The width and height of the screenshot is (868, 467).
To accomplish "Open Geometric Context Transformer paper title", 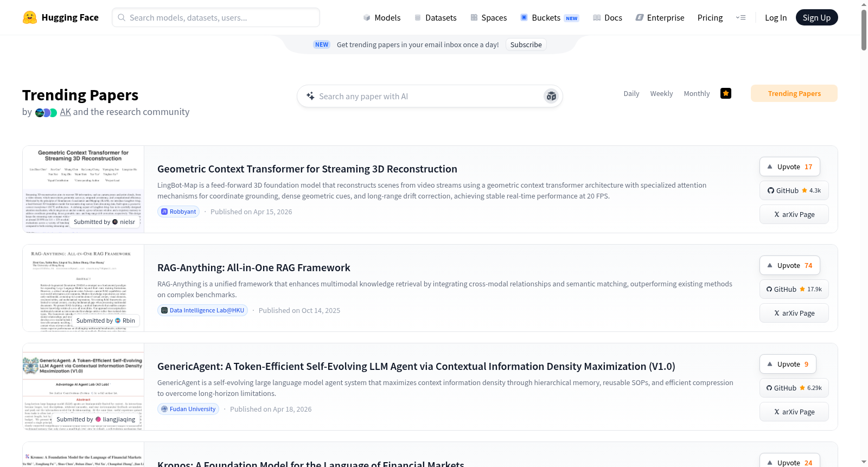I will (307, 169).
